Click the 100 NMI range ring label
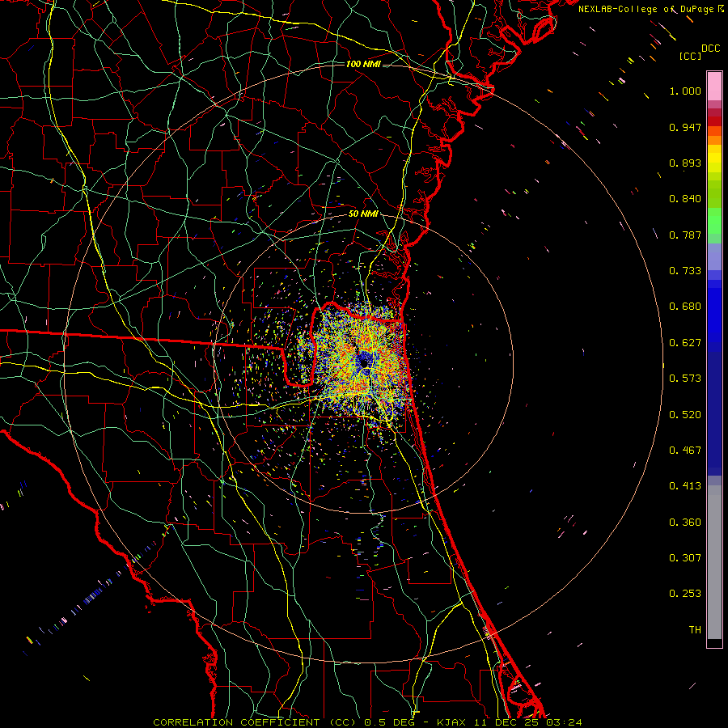 coord(363,64)
